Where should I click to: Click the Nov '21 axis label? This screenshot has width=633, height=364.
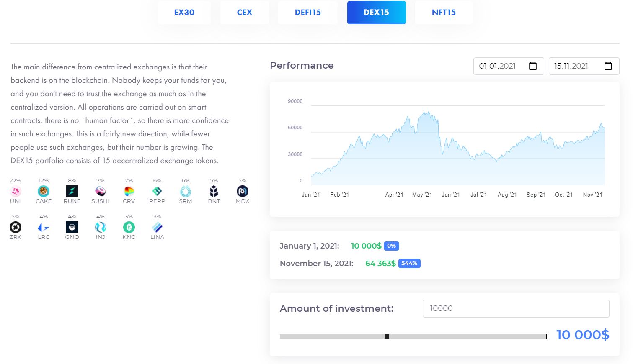pos(593,195)
